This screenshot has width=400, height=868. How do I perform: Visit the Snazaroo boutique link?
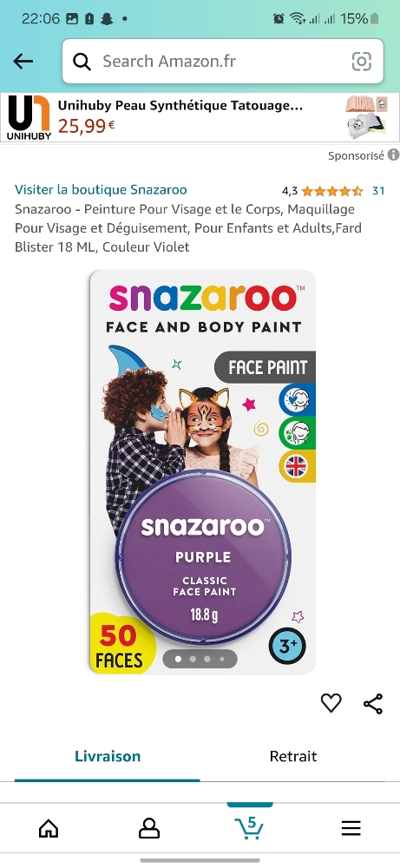(101, 190)
